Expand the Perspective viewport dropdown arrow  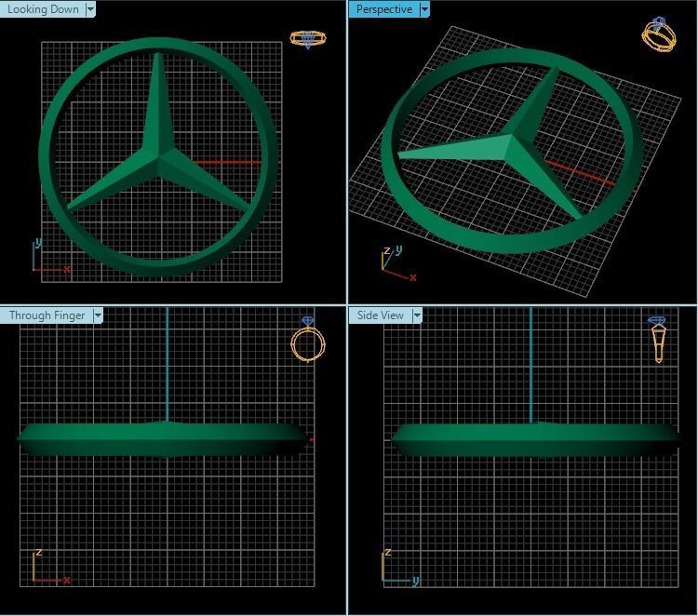pos(424,9)
